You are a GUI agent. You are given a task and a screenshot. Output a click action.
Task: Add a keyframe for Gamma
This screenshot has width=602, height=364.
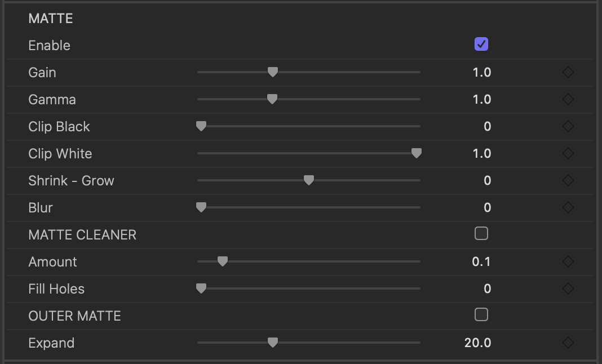coord(568,99)
